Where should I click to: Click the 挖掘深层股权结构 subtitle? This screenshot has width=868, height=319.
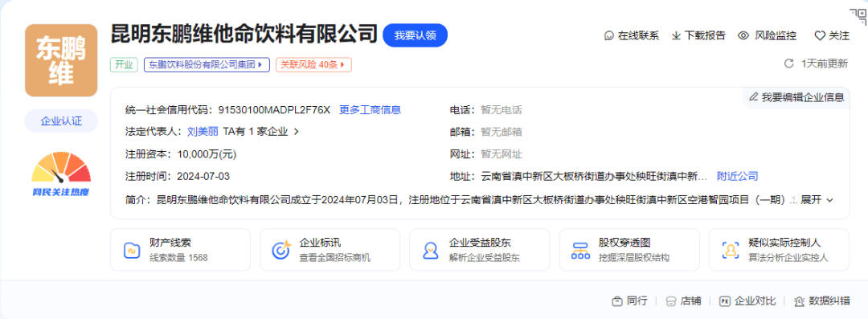634,258
